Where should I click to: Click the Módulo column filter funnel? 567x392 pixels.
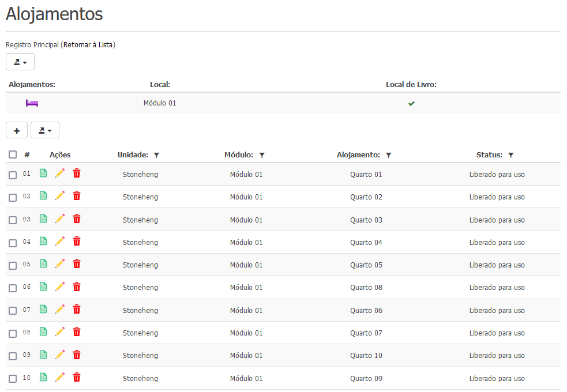(x=262, y=155)
